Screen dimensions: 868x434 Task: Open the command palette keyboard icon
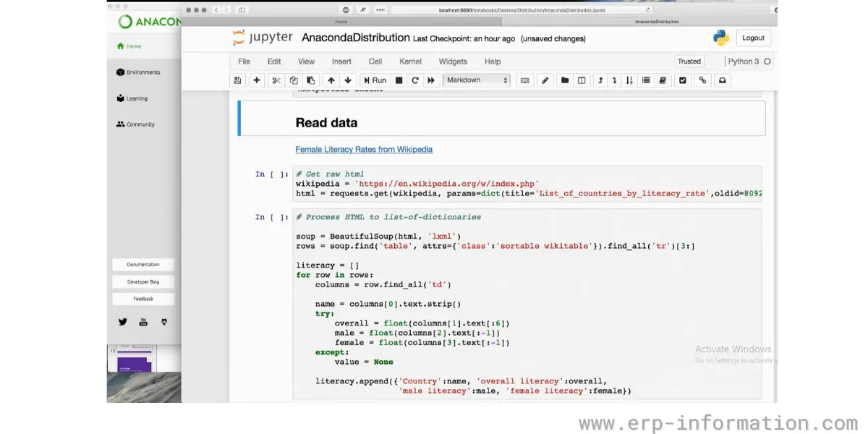point(525,80)
